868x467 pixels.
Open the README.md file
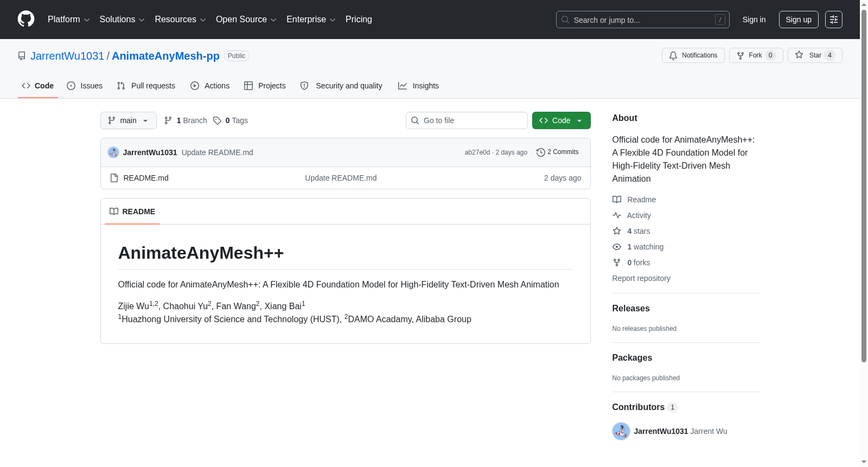click(x=146, y=178)
